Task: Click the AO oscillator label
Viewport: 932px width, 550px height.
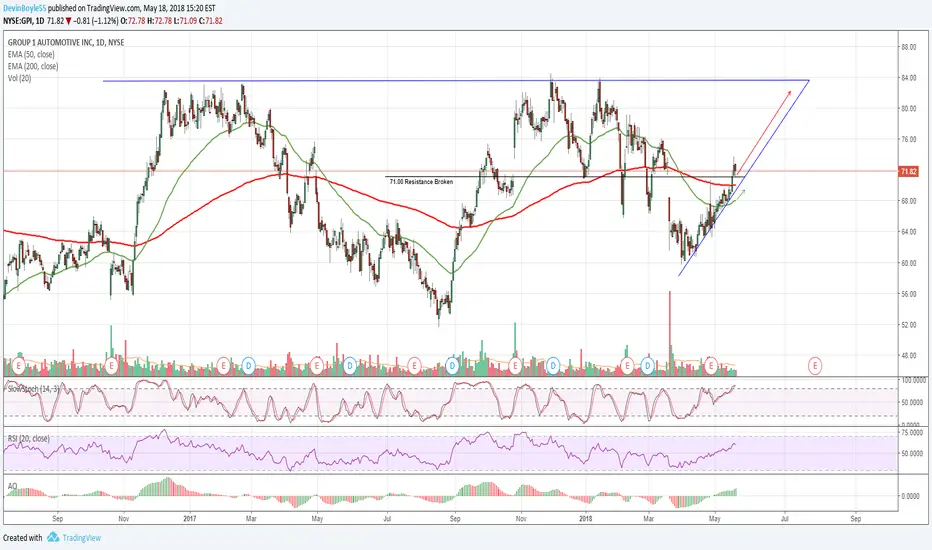Action: [x=12, y=486]
